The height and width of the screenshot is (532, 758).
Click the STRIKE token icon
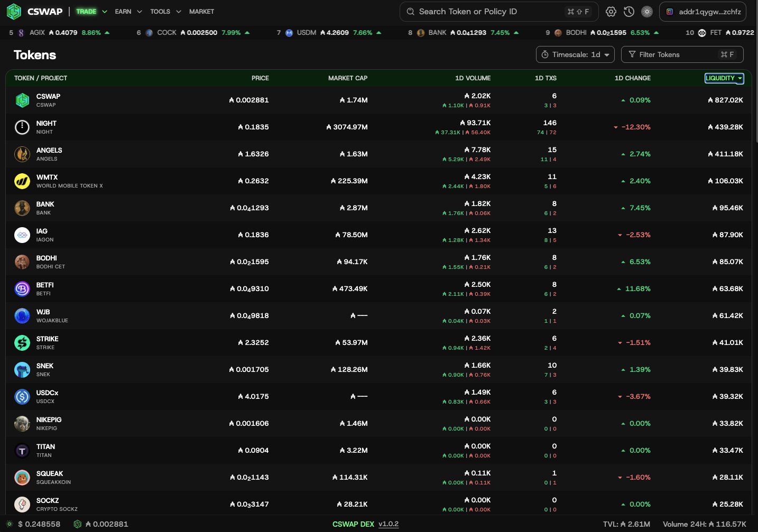[x=22, y=343]
